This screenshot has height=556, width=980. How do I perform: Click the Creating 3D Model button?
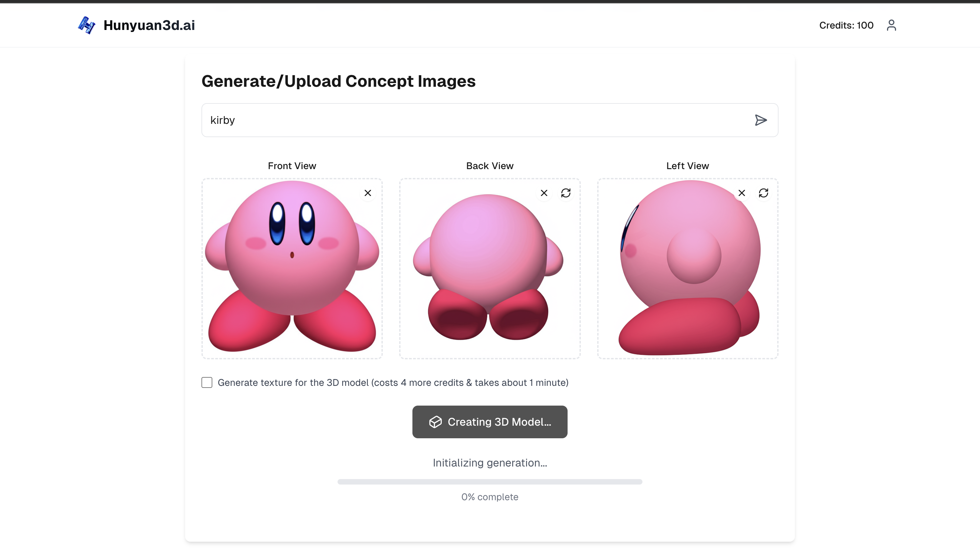click(489, 422)
